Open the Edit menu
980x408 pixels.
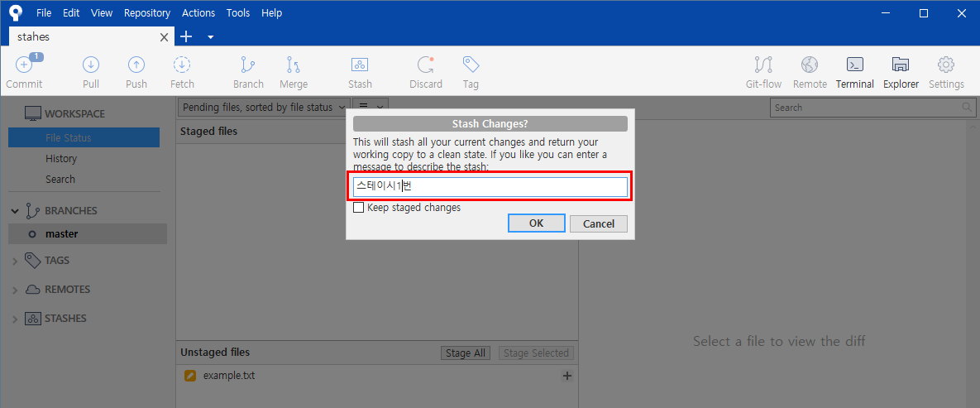(71, 12)
